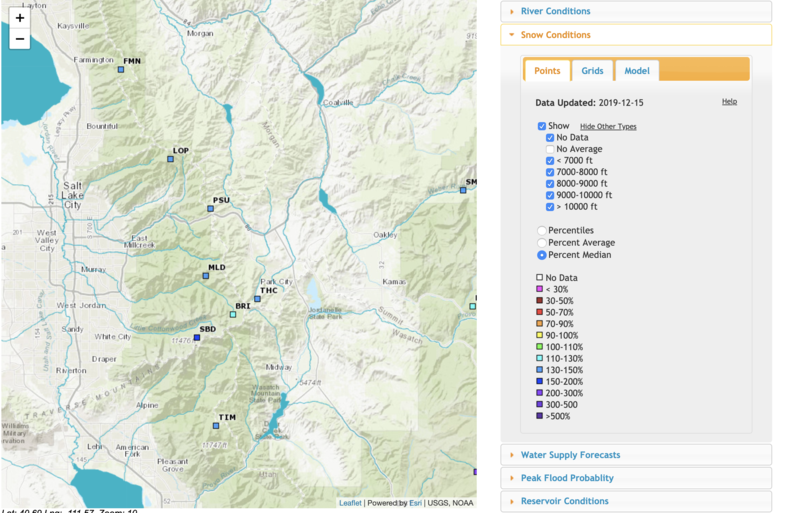Toggle the > 10000 ft checkbox
The height and width of the screenshot is (513, 800).
pyautogui.click(x=550, y=207)
